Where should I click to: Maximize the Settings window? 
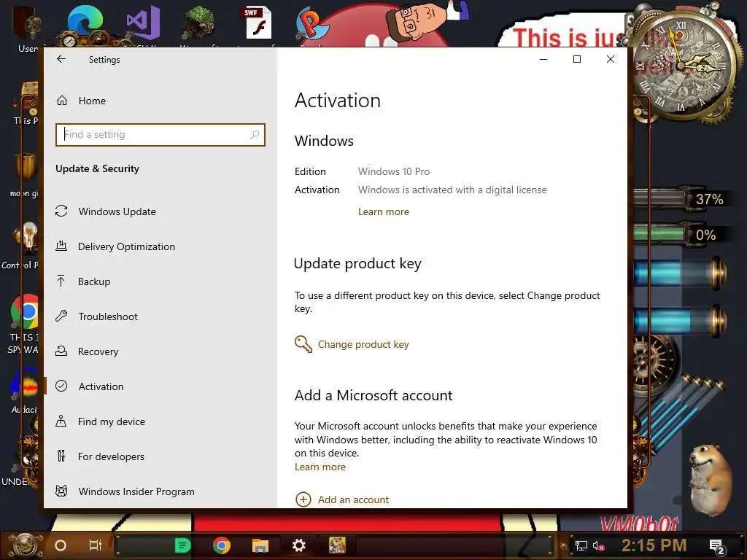coord(577,59)
